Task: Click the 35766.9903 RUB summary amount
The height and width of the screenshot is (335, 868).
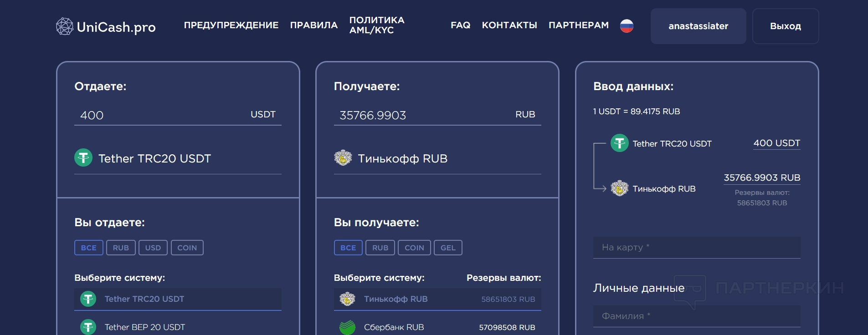Action: (762, 178)
